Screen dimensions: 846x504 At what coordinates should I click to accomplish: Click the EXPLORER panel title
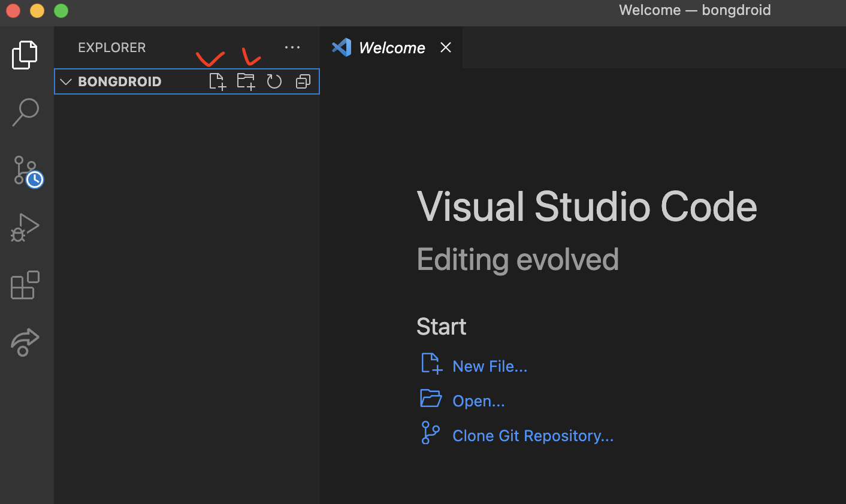(111, 47)
